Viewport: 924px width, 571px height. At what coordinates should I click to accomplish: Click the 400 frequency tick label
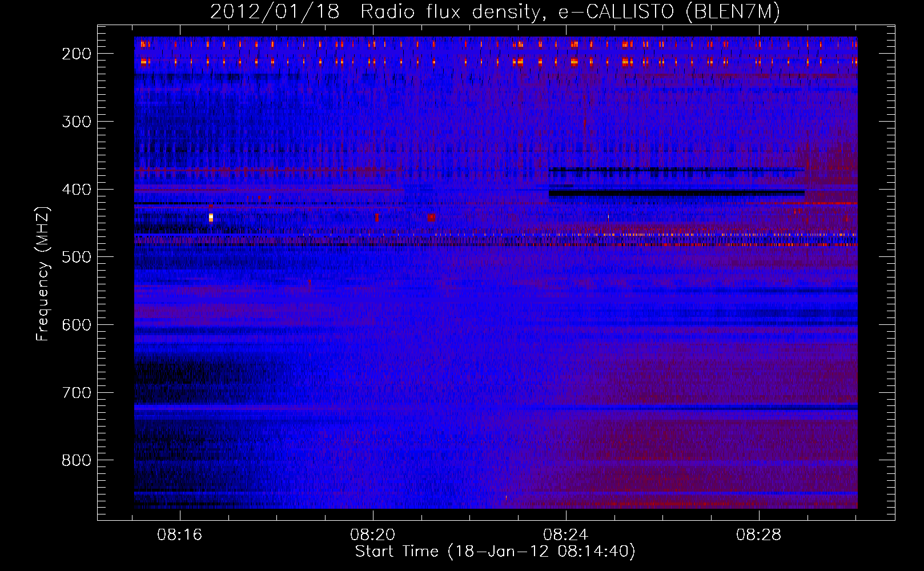[x=77, y=190]
